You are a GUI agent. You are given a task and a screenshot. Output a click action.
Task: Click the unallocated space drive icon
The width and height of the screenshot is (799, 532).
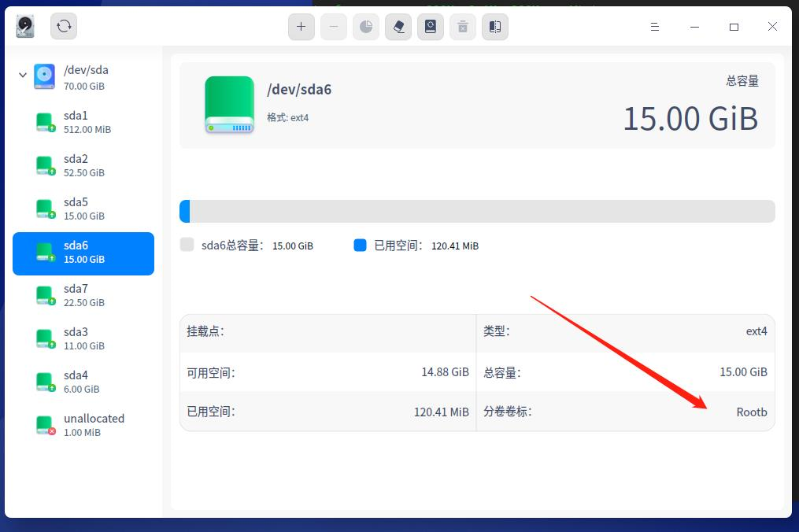pos(46,426)
